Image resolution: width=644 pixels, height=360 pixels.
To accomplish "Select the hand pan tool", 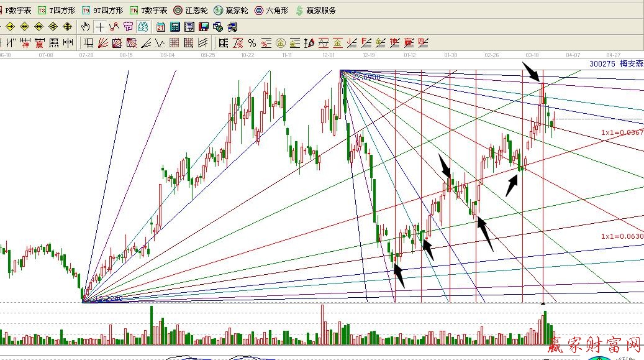I will (x=86, y=27).
